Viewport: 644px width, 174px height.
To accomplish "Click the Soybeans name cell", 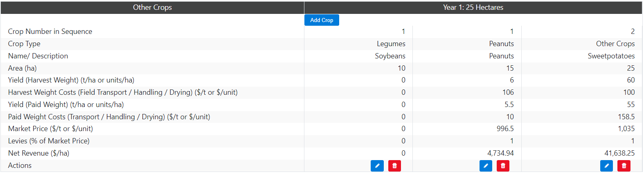I will [x=390, y=56].
